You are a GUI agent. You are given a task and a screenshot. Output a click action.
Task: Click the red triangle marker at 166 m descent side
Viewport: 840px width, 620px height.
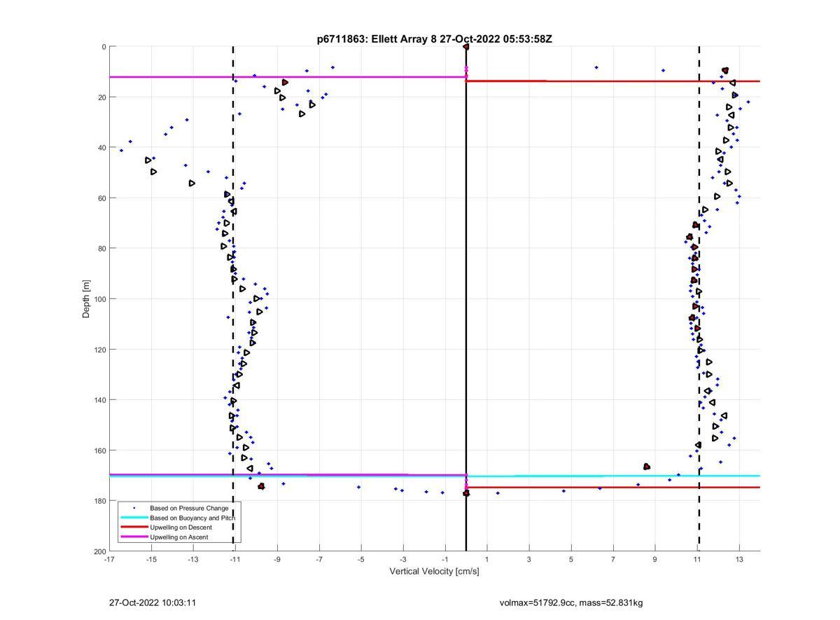coord(646,467)
